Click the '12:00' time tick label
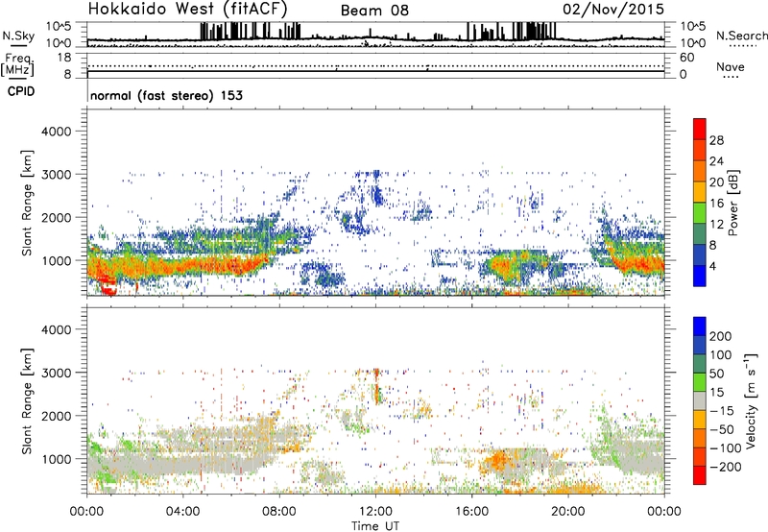Image resolution: width=768 pixels, height=532 pixels. click(375, 512)
